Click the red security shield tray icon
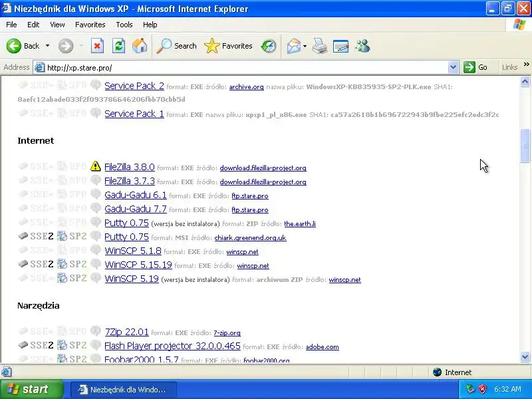 coord(482,389)
